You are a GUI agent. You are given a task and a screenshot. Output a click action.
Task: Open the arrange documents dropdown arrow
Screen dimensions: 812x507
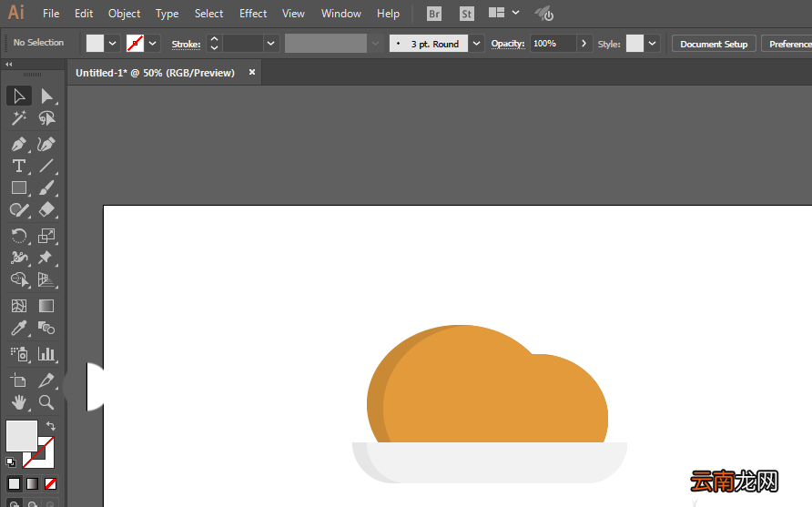[515, 13]
